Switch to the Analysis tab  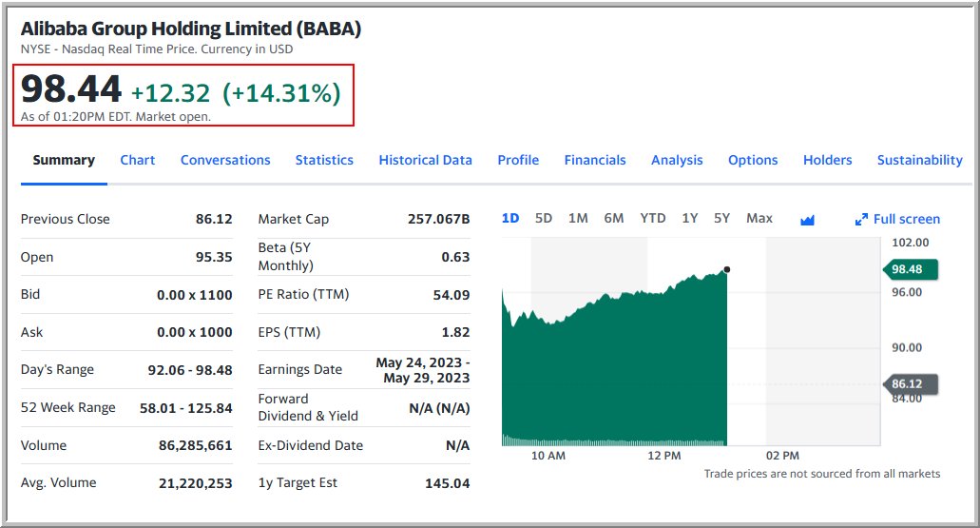pos(677,160)
